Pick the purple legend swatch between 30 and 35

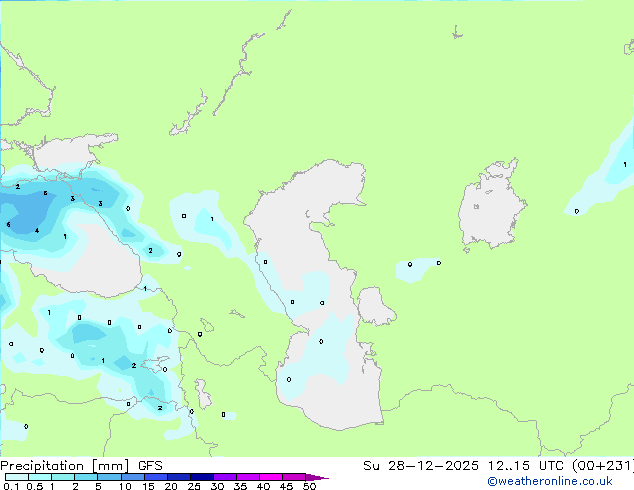(225, 477)
